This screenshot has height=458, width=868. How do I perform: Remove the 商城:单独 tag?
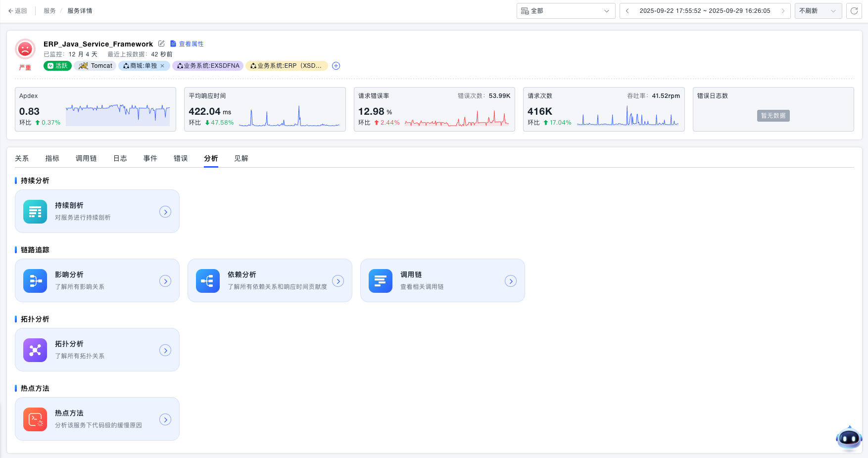click(162, 66)
